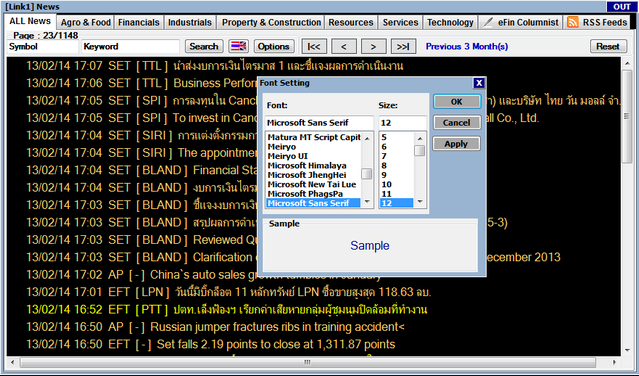Image resolution: width=639 pixels, height=376 pixels.
Task: Open the Options button
Action: click(273, 46)
